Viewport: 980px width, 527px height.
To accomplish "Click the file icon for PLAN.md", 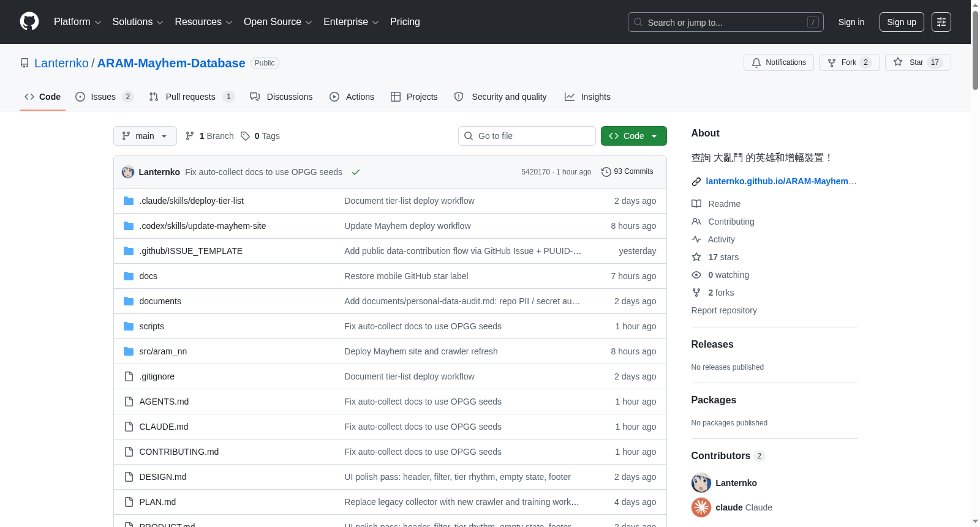I will [129, 502].
